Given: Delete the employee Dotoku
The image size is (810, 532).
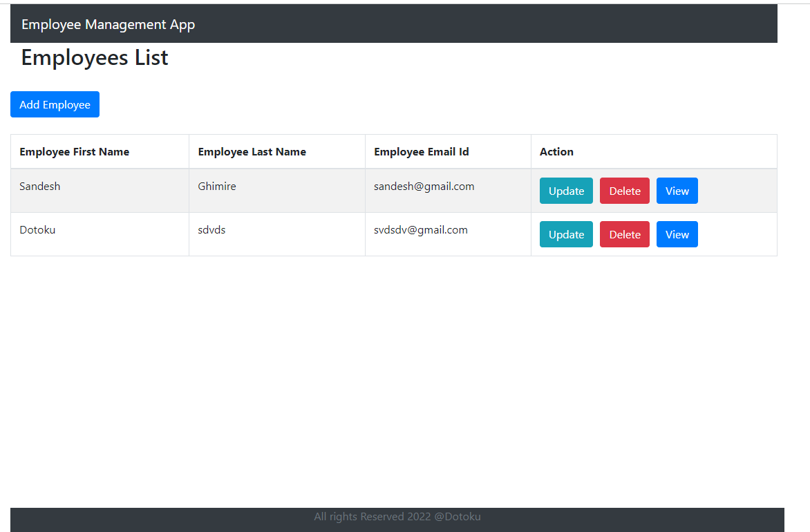Looking at the screenshot, I should click(x=624, y=234).
